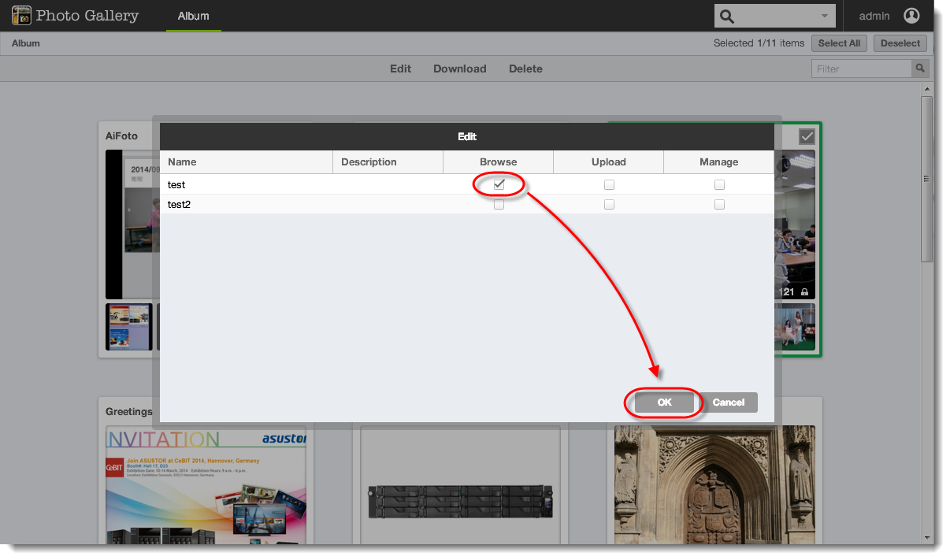950x560 pixels.
Task: Click the Photo Gallery app logo icon
Action: click(x=21, y=16)
